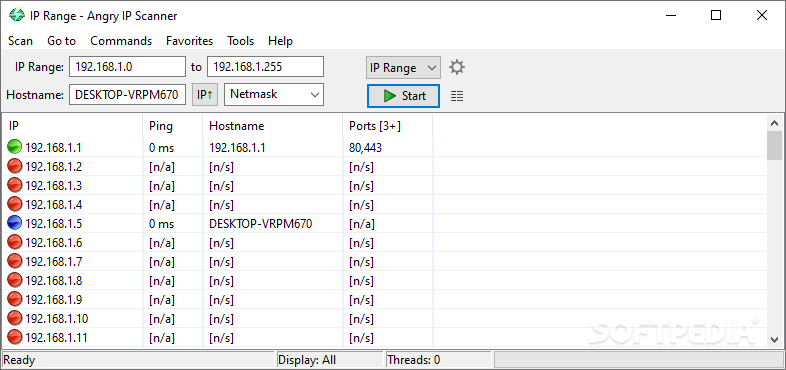786x370 pixels.
Task: Click Threads: 0 in the status bar
Action: point(414,360)
